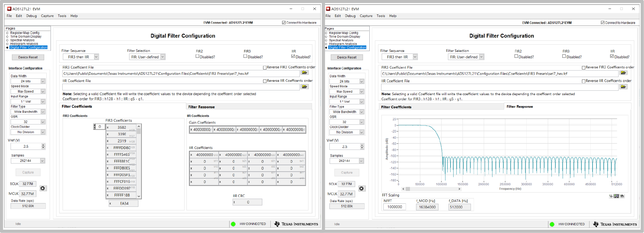Toggle FIR2 Disabled checkbox in left window
Viewport: 644px width, 233px height.
point(197,56)
